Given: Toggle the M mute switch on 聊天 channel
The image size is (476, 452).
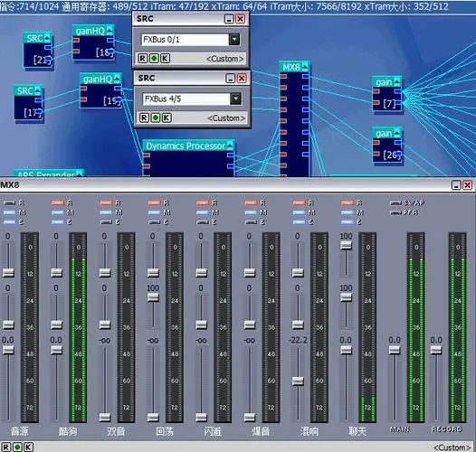Looking at the screenshot, I should [x=347, y=212].
